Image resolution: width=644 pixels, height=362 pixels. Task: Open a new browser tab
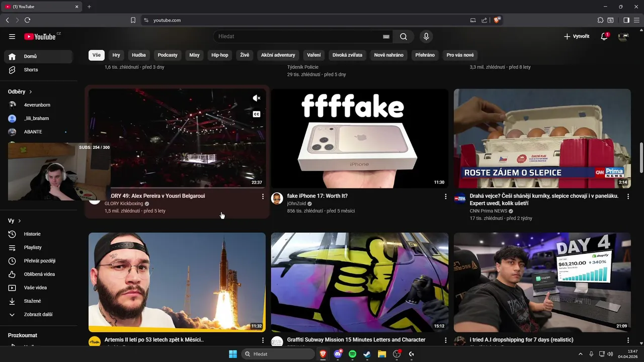pyautogui.click(x=89, y=7)
